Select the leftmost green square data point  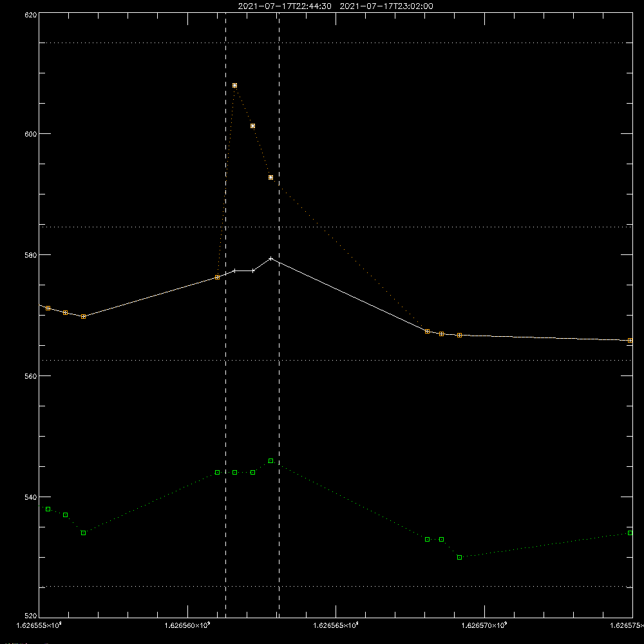[x=48, y=509]
